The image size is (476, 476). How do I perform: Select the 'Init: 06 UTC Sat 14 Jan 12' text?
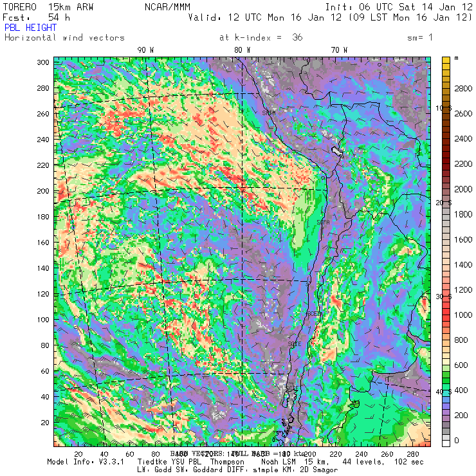tap(399, 7)
